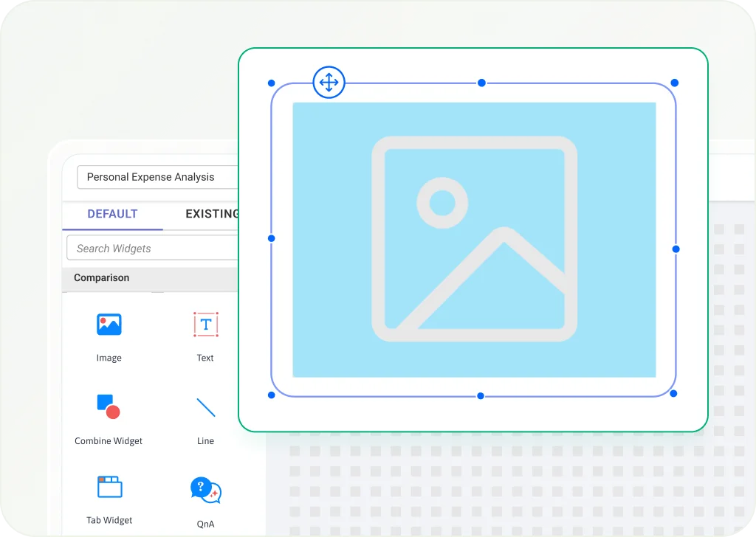Image resolution: width=756 pixels, height=537 pixels.
Task: Choose the Combine Widget icon
Action: pos(109,406)
